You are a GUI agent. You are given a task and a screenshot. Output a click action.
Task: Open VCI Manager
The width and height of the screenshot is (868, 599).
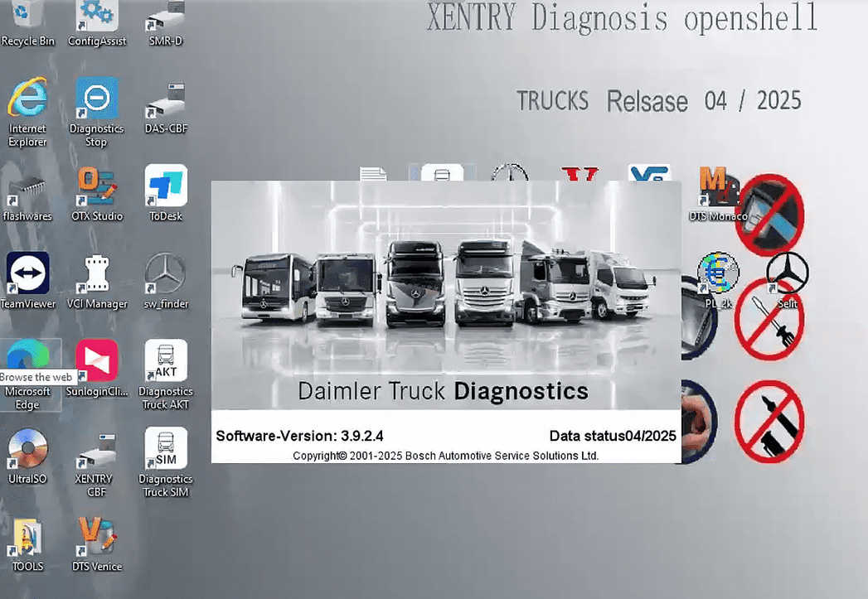coord(97,273)
